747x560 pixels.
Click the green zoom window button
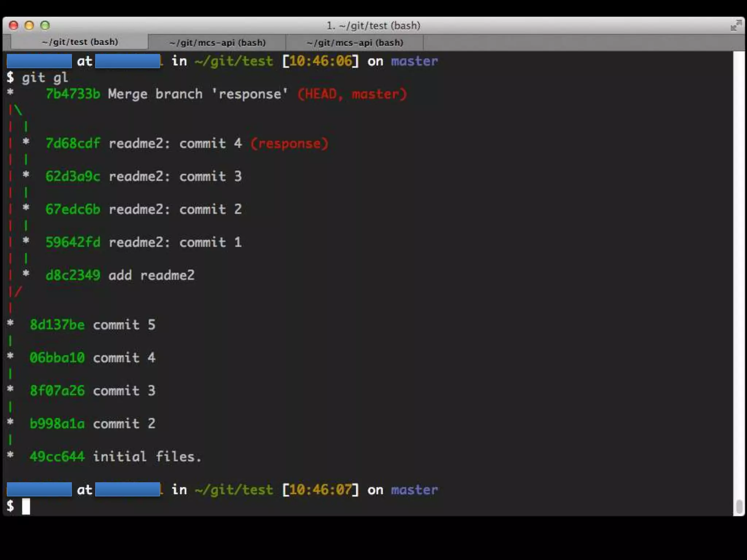(45, 25)
